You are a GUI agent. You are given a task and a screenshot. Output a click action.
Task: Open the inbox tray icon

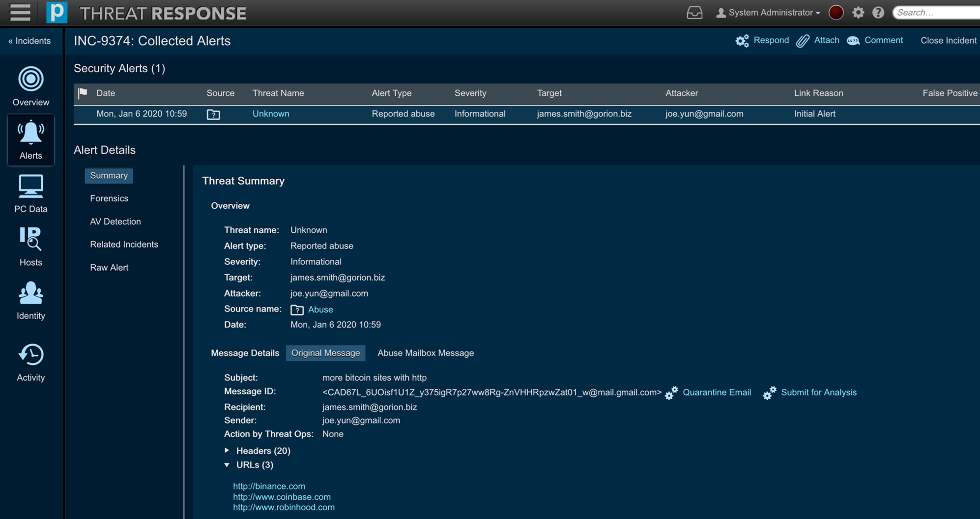click(694, 13)
